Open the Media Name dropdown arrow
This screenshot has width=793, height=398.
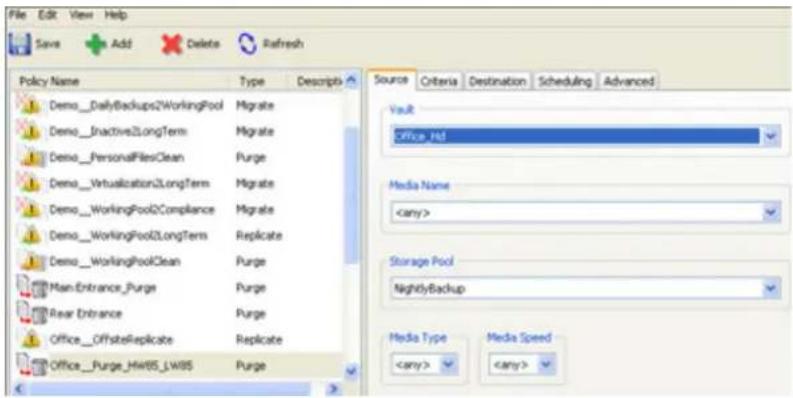(x=771, y=213)
